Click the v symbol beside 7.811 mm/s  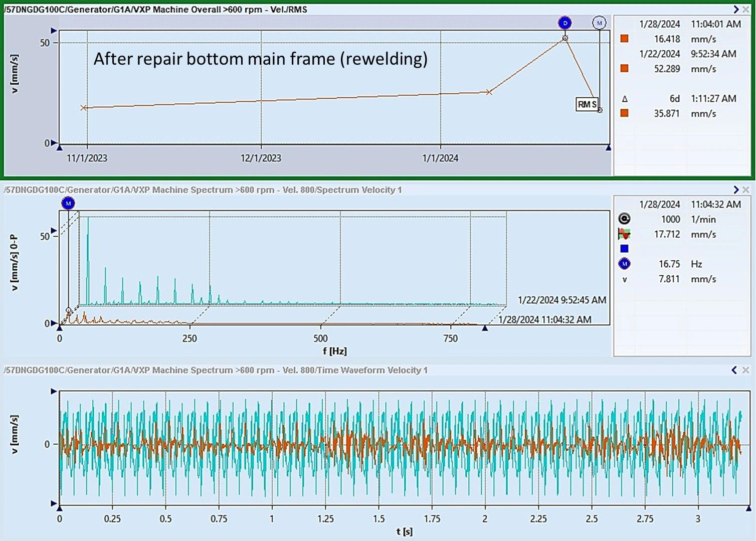click(x=625, y=279)
